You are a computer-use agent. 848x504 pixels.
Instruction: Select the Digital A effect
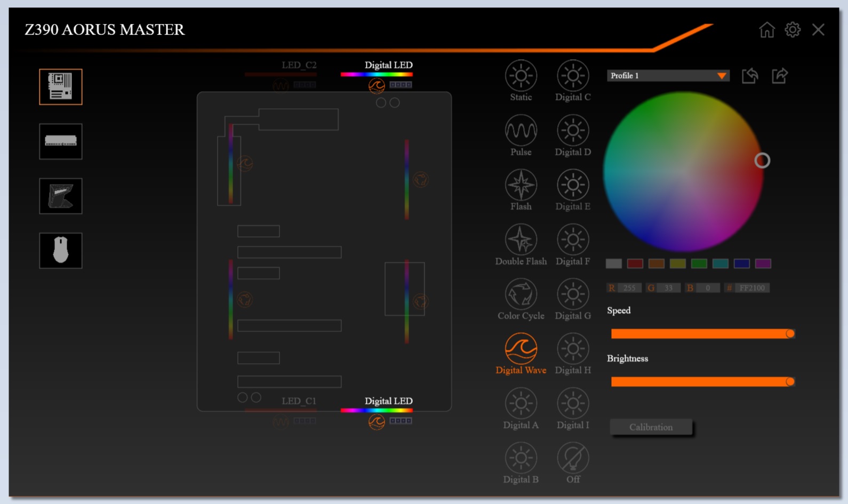click(521, 403)
